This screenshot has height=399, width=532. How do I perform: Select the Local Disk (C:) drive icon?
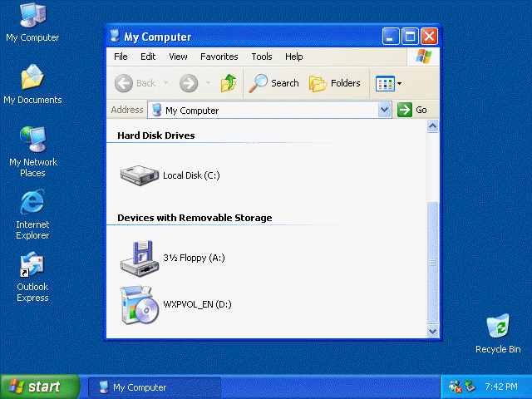click(x=139, y=175)
